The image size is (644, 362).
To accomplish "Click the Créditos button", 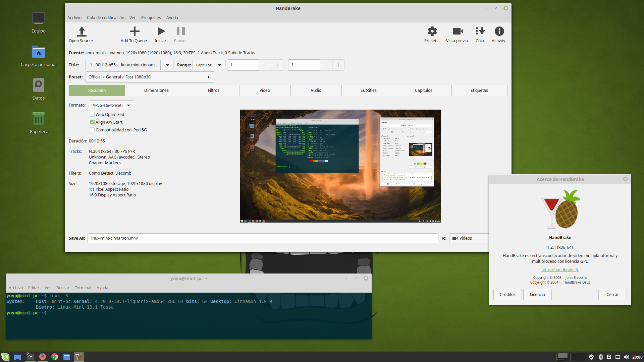I will tap(507, 295).
